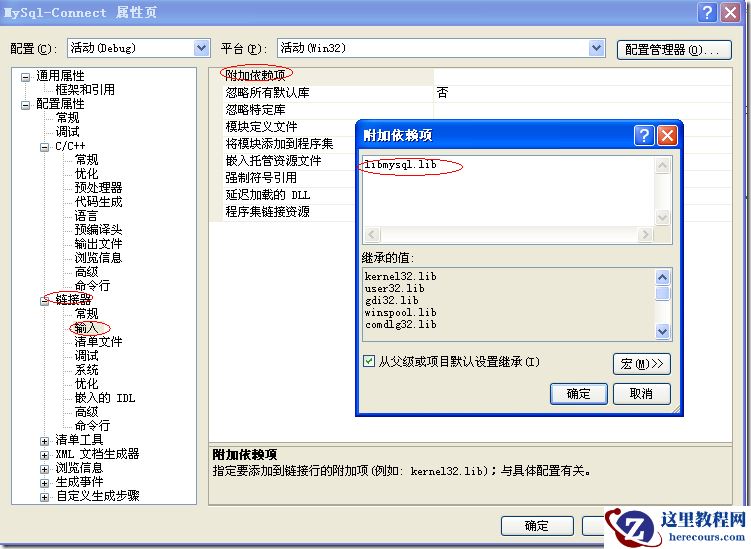The height and width of the screenshot is (549, 751).
Task: Click the help question mark in main title bar
Action: (707, 12)
